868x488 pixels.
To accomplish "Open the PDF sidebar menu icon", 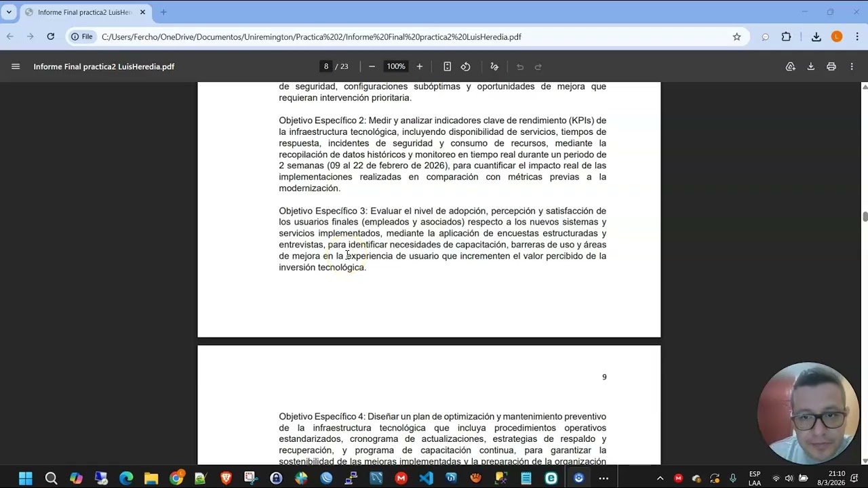I will [x=16, y=66].
